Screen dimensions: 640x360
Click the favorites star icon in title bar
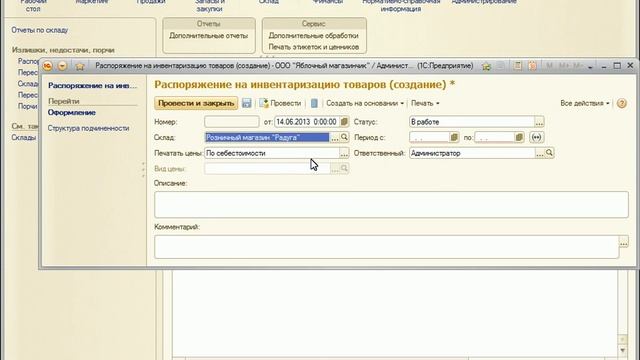pyautogui.click(x=80, y=66)
